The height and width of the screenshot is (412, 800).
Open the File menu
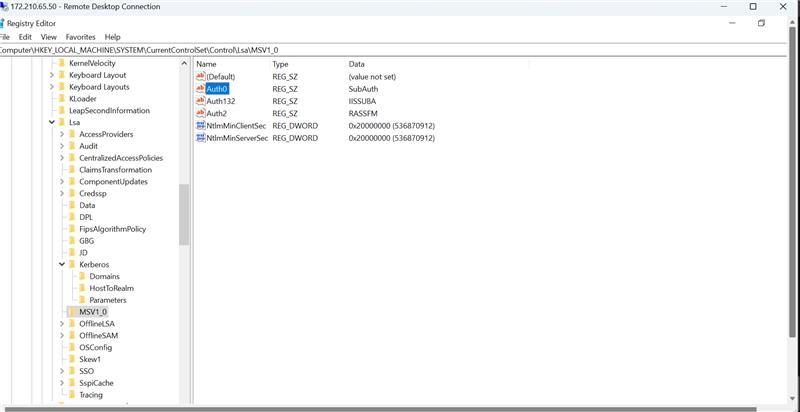pos(4,37)
